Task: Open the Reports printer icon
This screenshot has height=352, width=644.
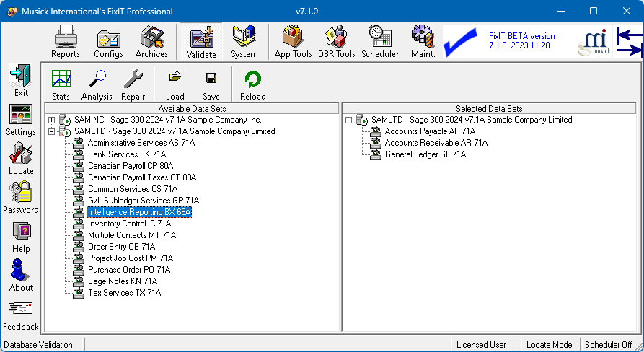Action: coord(66,42)
